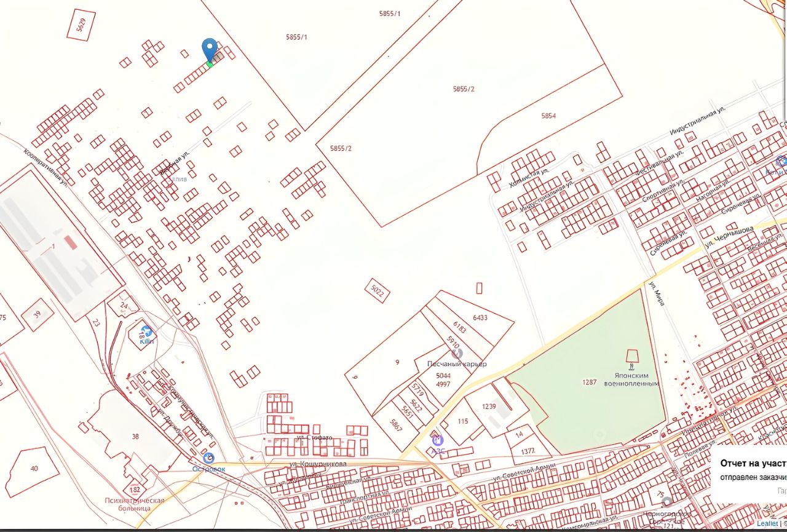Select parcel labeled 5910

(453, 343)
